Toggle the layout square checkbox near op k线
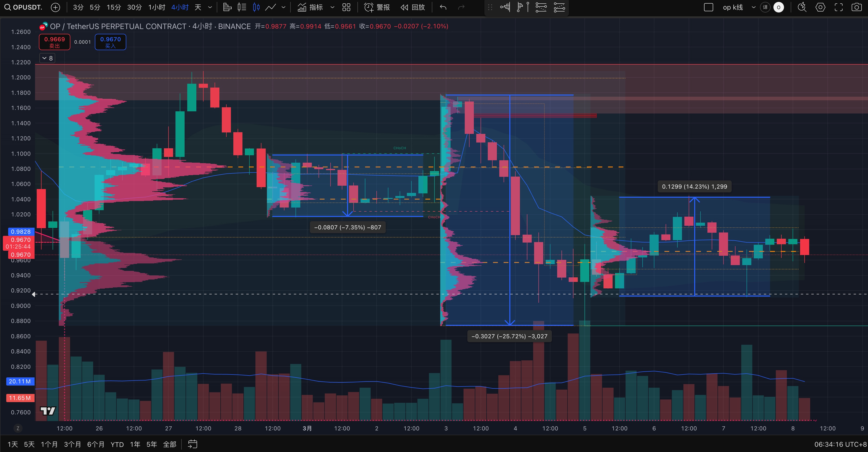The image size is (868, 452). coord(709,7)
